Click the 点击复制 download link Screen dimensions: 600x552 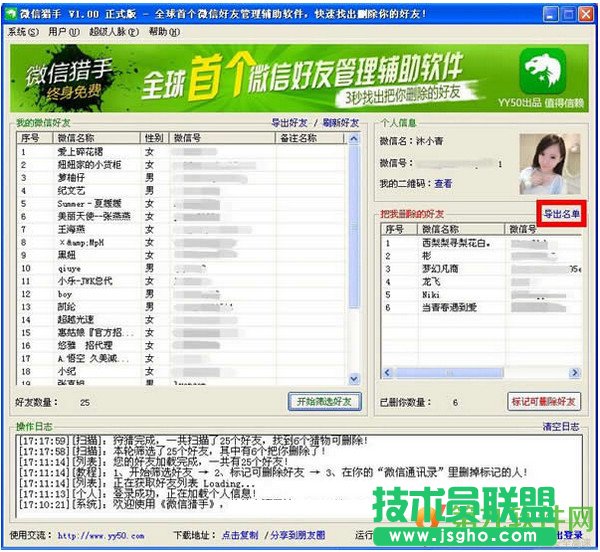pyautogui.click(x=240, y=535)
